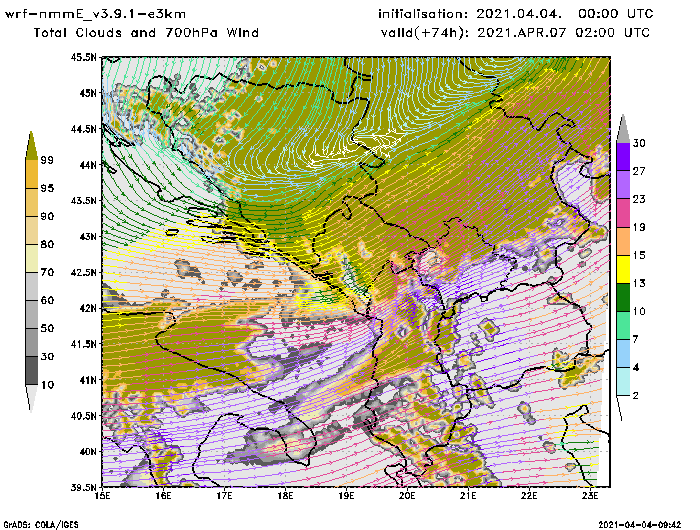
Task: Click the cloud legend swatch between 50 and 60
Action: 32,315
